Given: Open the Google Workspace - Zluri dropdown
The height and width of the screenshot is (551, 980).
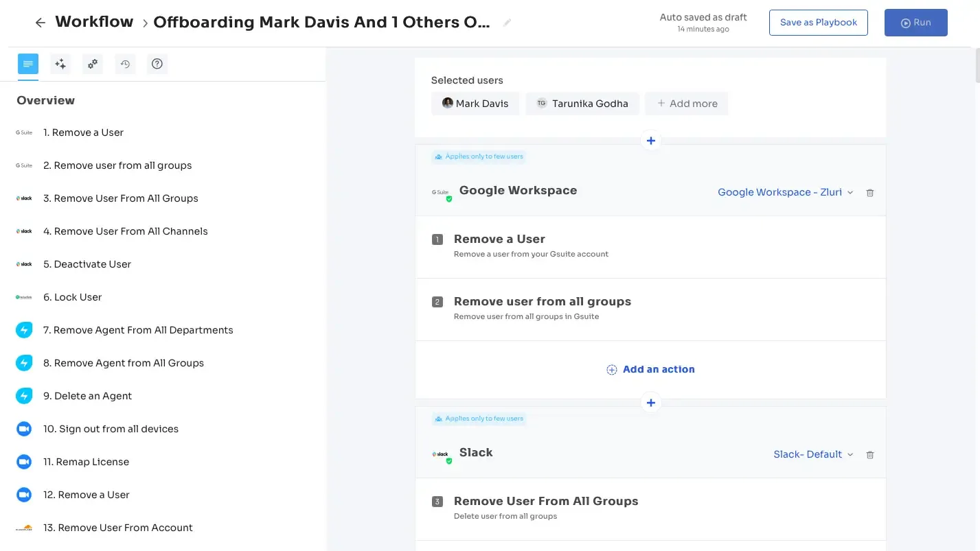Looking at the screenshot, I should click(786, 193).
